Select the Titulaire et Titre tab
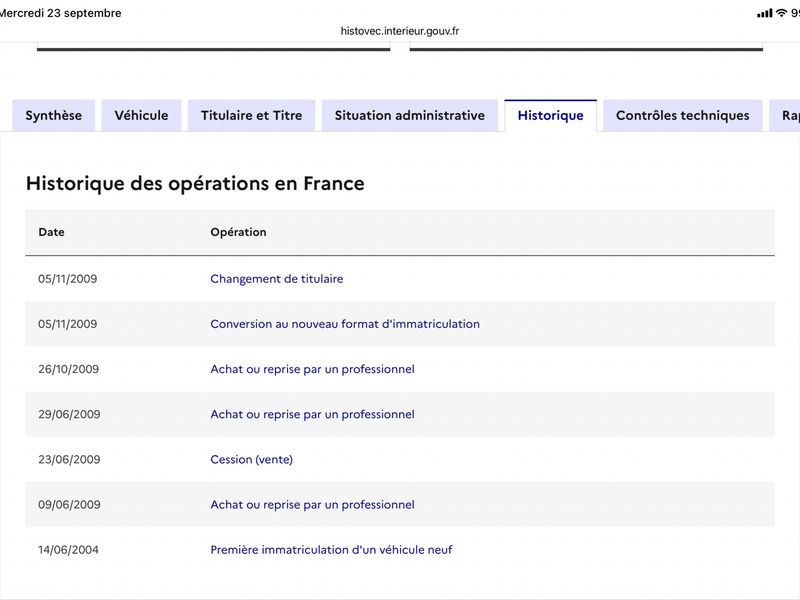800x600 pixels. [252, 115]
